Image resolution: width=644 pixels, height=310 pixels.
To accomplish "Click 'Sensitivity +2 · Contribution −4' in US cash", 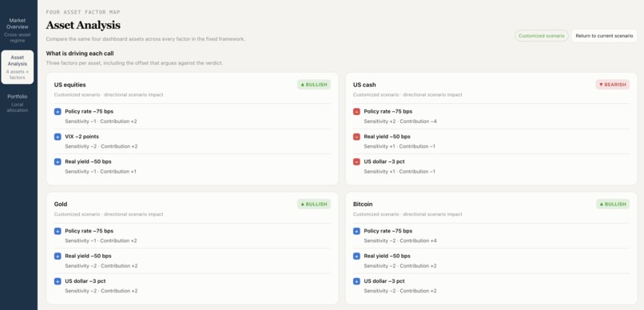I will (x=400, y=121).
